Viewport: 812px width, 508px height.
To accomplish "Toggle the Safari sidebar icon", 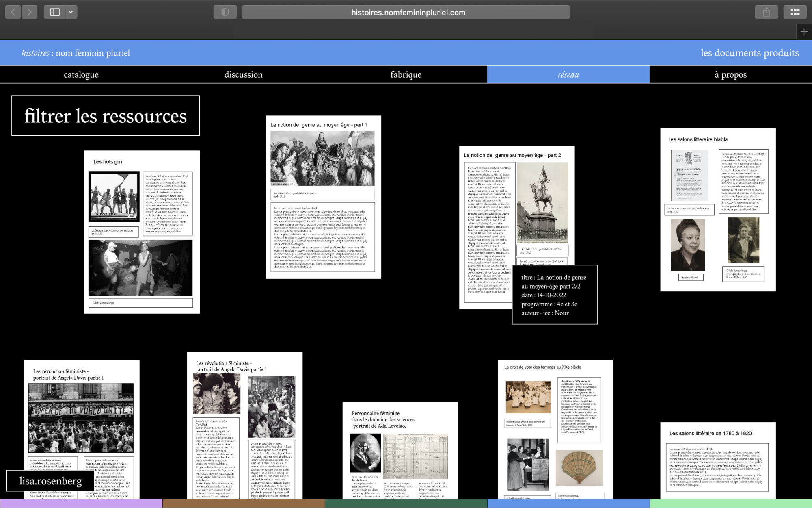I will (x=54, y=12).
